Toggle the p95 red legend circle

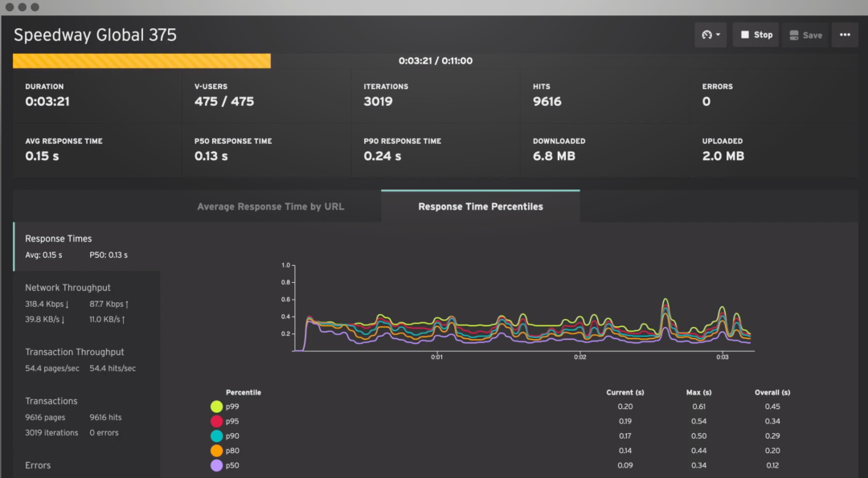click(x=216, y=421)
